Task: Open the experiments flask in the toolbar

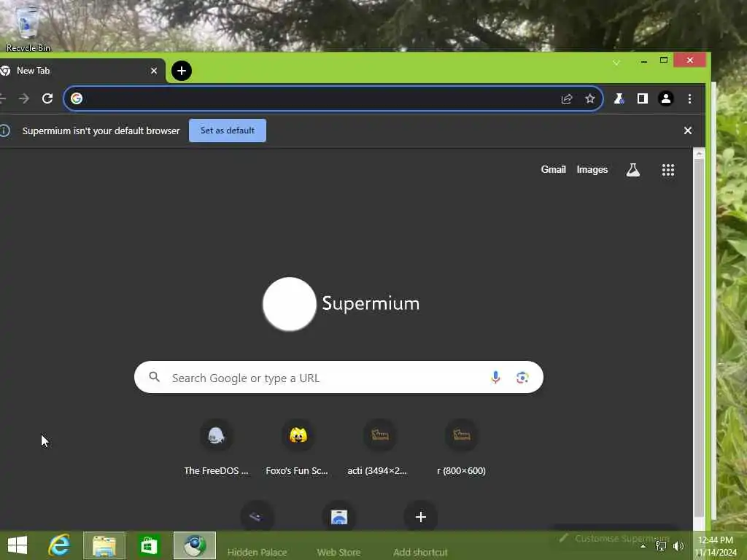Action: (x=619, y=98)
